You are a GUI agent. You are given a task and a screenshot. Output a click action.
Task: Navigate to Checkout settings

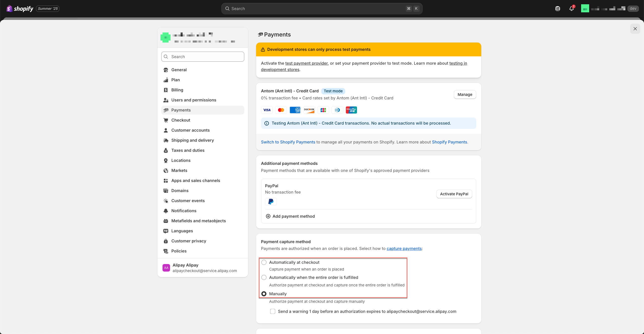203,120
